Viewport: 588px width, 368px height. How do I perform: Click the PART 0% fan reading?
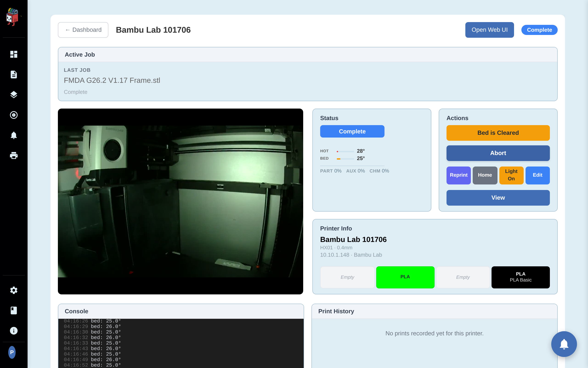[x=331, y=171]
